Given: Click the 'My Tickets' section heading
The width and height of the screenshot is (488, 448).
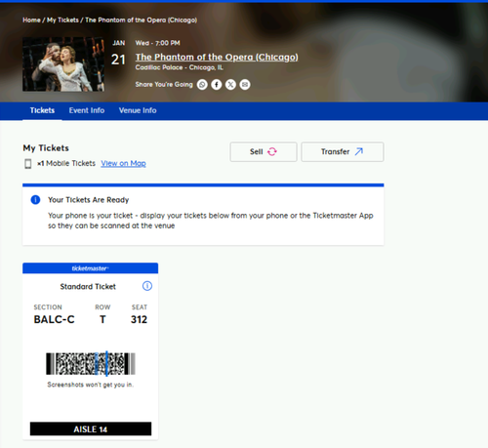Looking at the screenshot, I should tap(46, 148).
